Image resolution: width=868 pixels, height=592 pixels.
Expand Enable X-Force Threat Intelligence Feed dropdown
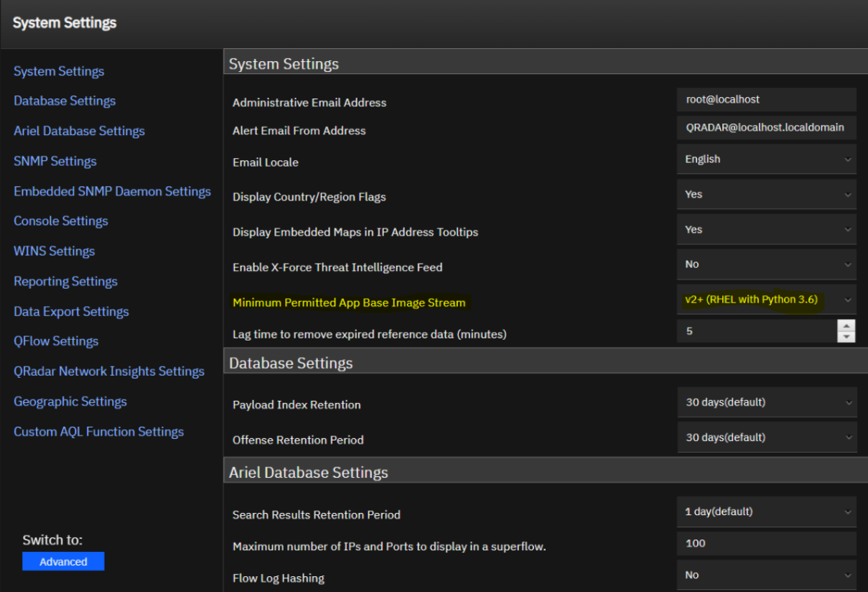pyautogui.click(x=766, y=264)
